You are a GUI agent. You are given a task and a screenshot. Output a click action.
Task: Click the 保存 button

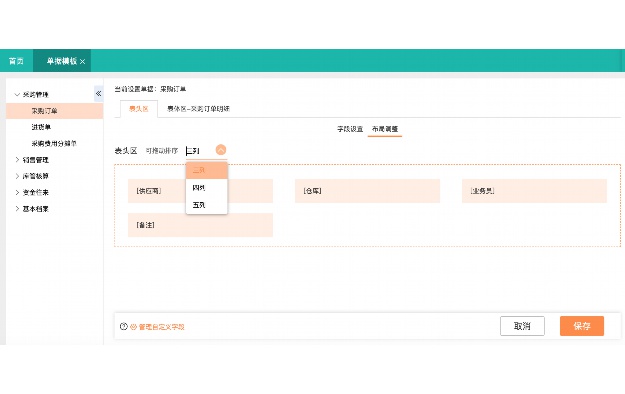[x=582, y=326]
